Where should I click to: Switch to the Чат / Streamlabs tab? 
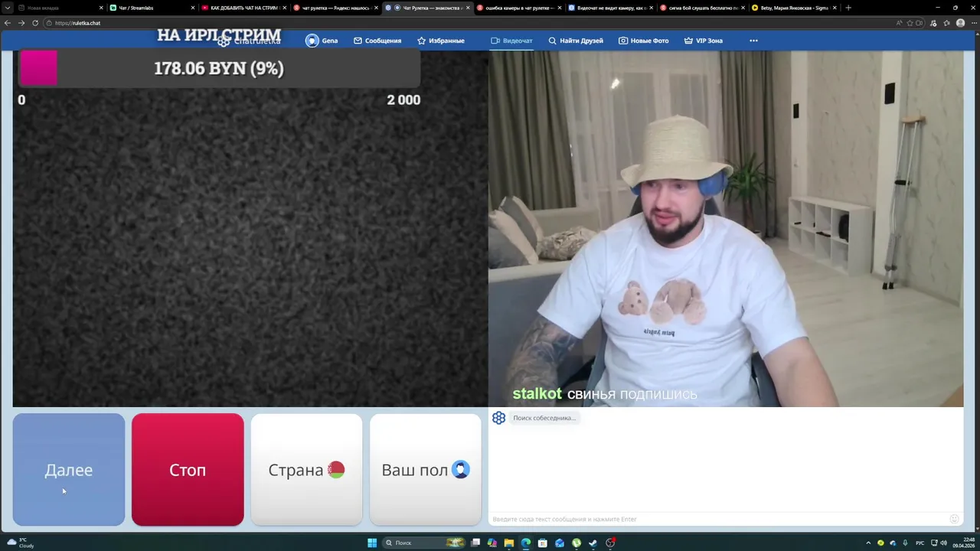[x=152, y=8]
